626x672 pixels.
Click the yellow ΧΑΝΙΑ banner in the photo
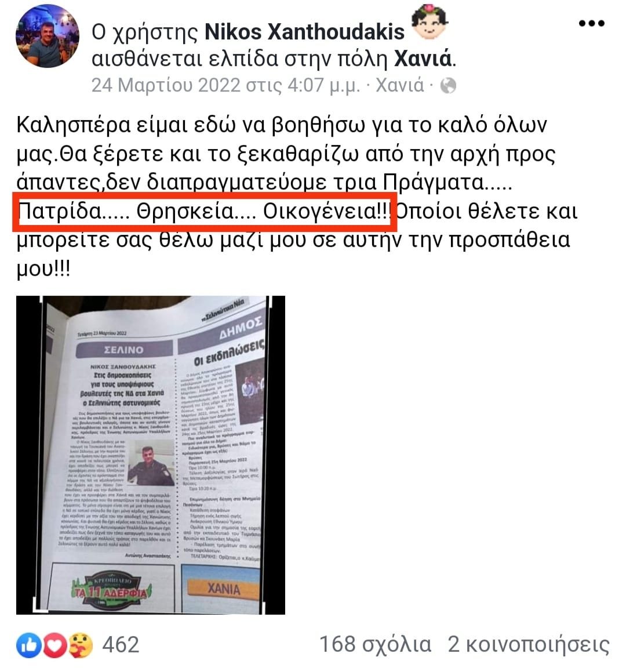click(223, 589)
